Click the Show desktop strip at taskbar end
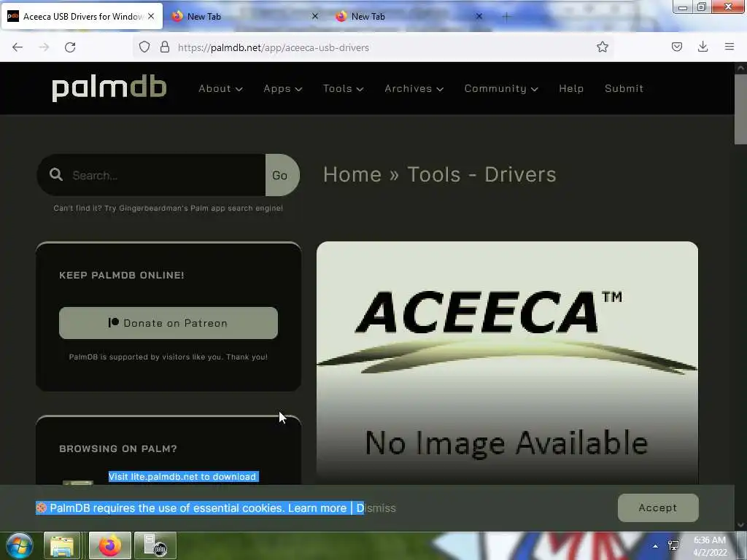The height and width of the screenshot is (560, 747). tap(743, 546)
